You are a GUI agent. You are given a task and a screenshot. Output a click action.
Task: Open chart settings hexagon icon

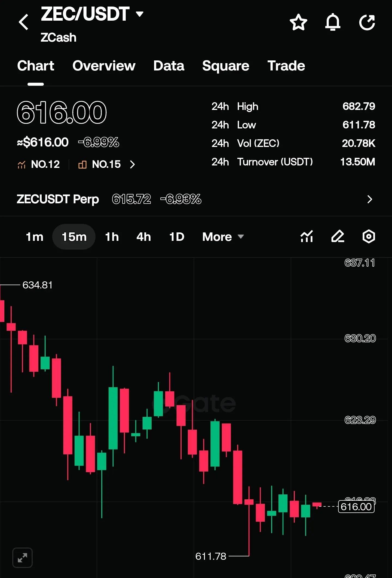[369, 236]
